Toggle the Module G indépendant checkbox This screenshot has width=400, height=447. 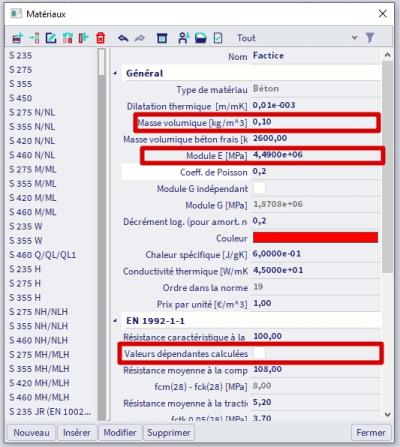pos(259,188)
